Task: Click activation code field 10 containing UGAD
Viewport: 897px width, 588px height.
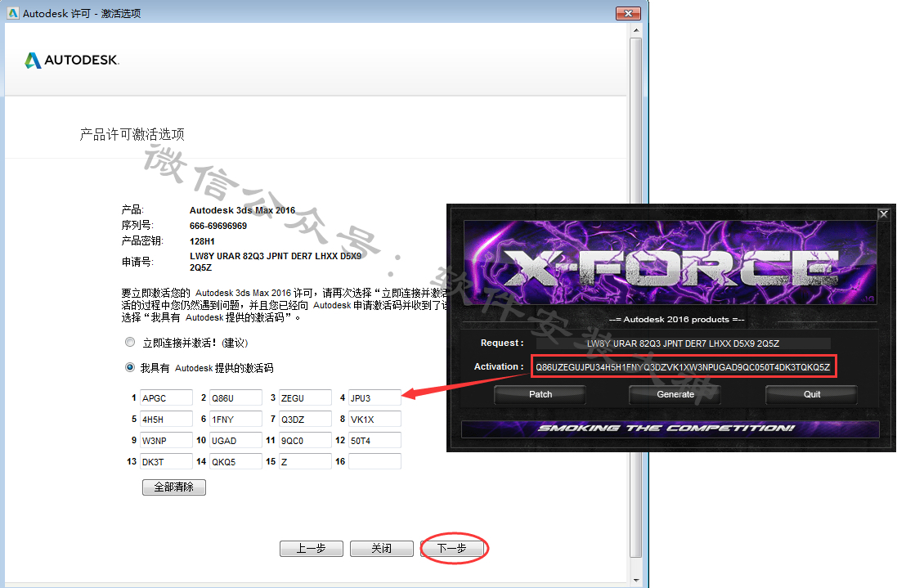Action: (x=235, y=440)
